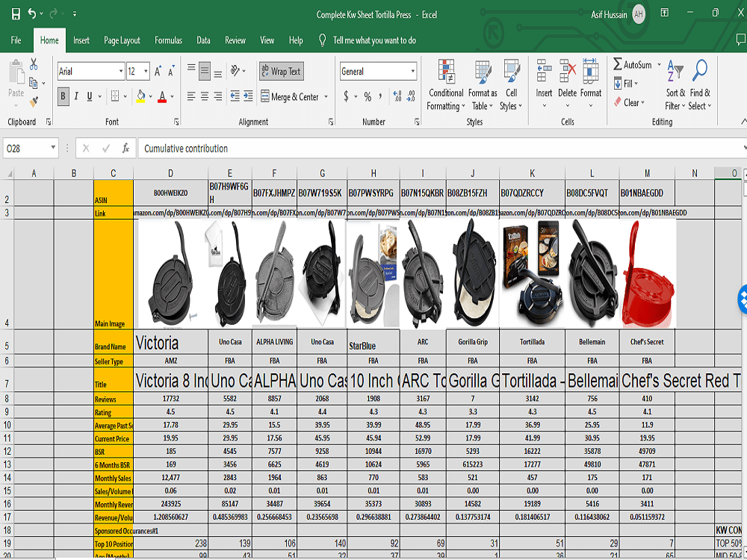Click the Increase Indent icon
This screenshot has width=747, height=560.
click(x=248, y=96)
